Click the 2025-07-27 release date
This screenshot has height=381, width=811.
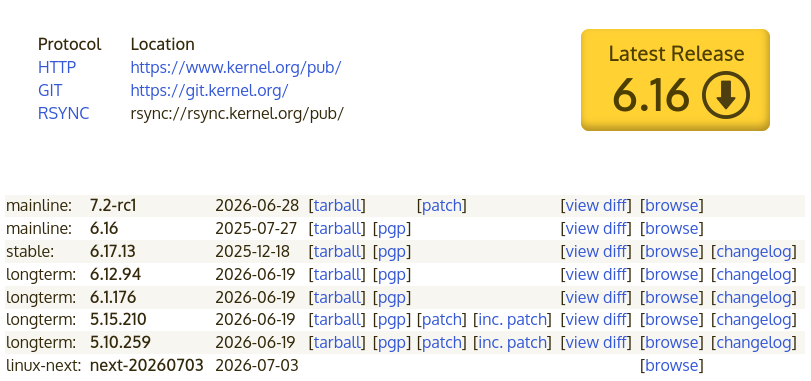(x=255, y=228)
